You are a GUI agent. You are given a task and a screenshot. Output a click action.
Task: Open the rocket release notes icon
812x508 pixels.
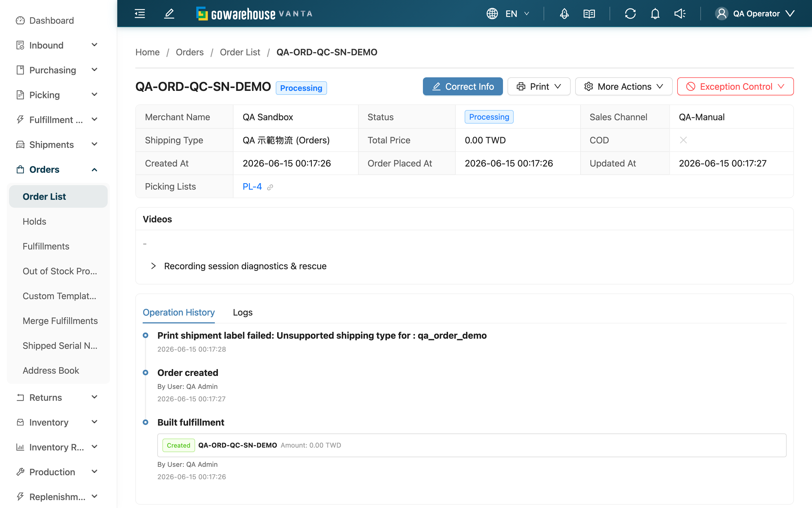[x=564, y=14]
